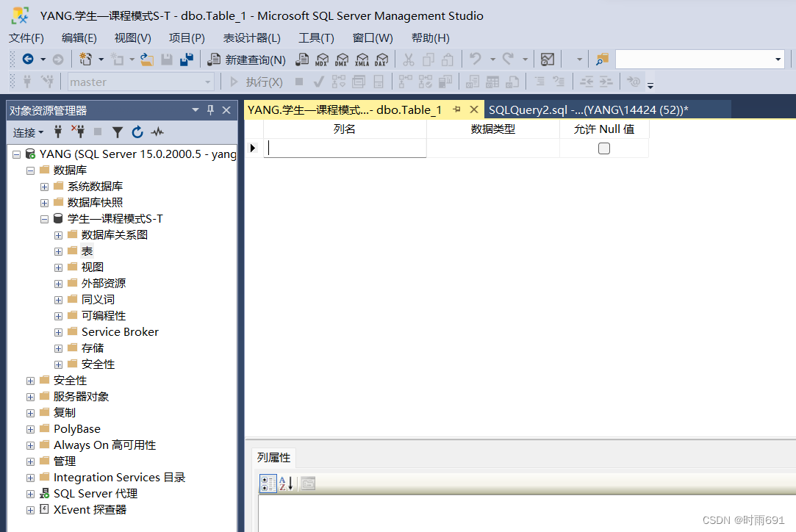Open the 表设计器(L) menu
The width and height of the screenshot is (796, 532).
tap(252, 38)
